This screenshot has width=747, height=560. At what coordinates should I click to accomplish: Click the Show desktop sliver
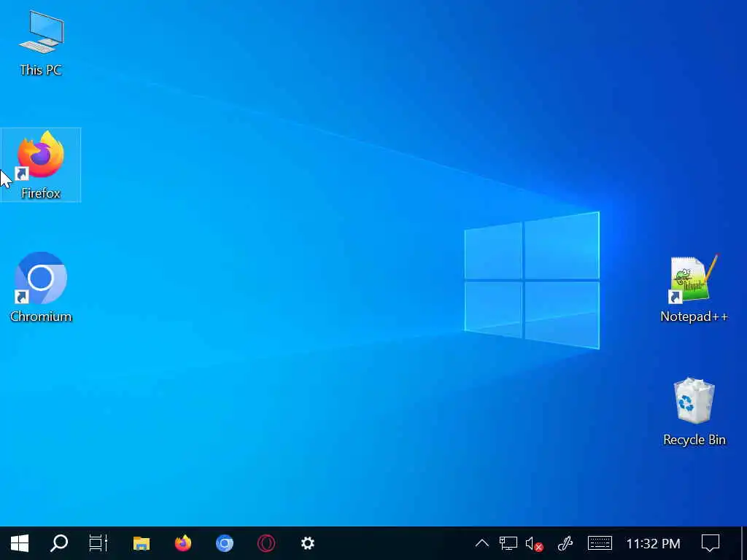[744, 543]
